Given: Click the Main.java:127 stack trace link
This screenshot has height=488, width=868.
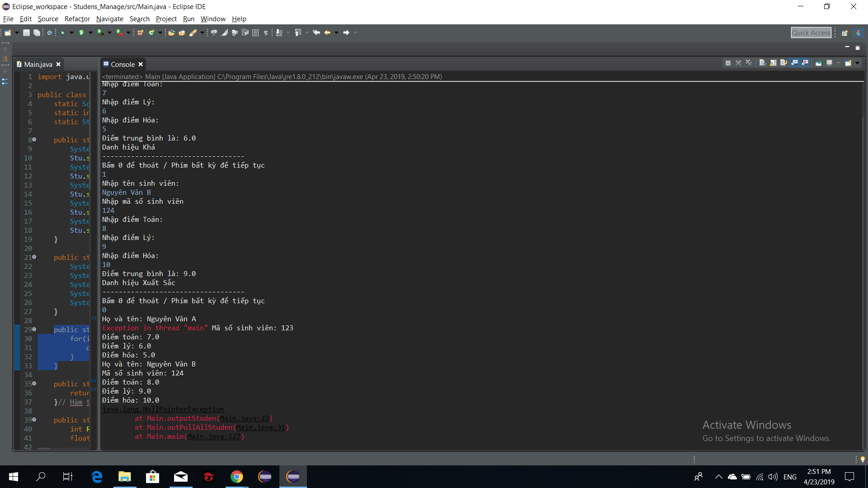Looking at the screenshot, I should (x=214, y=436).
